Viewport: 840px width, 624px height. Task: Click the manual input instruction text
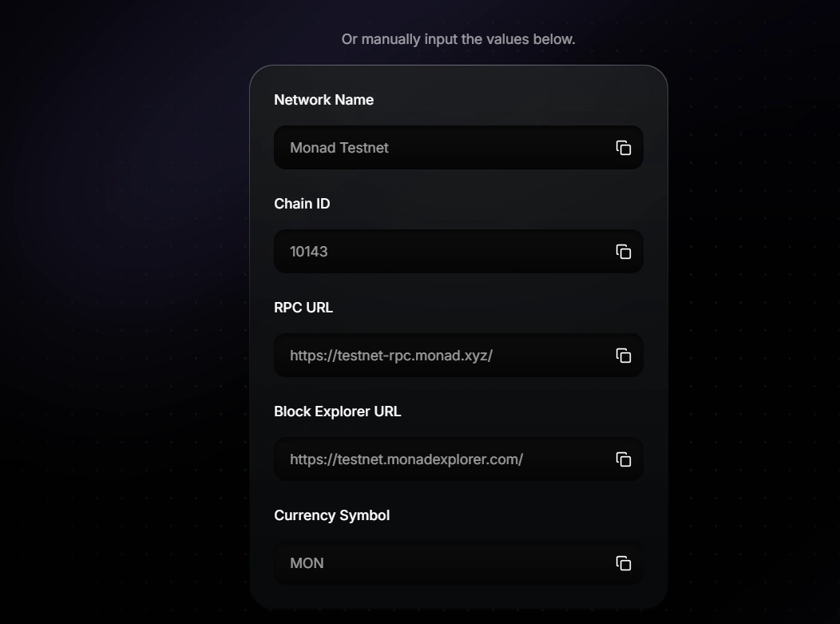(x=458, y=38)
